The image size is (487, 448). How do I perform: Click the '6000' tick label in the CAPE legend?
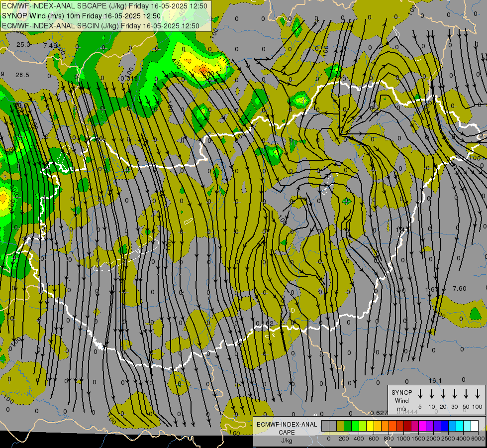coord(478,439)
